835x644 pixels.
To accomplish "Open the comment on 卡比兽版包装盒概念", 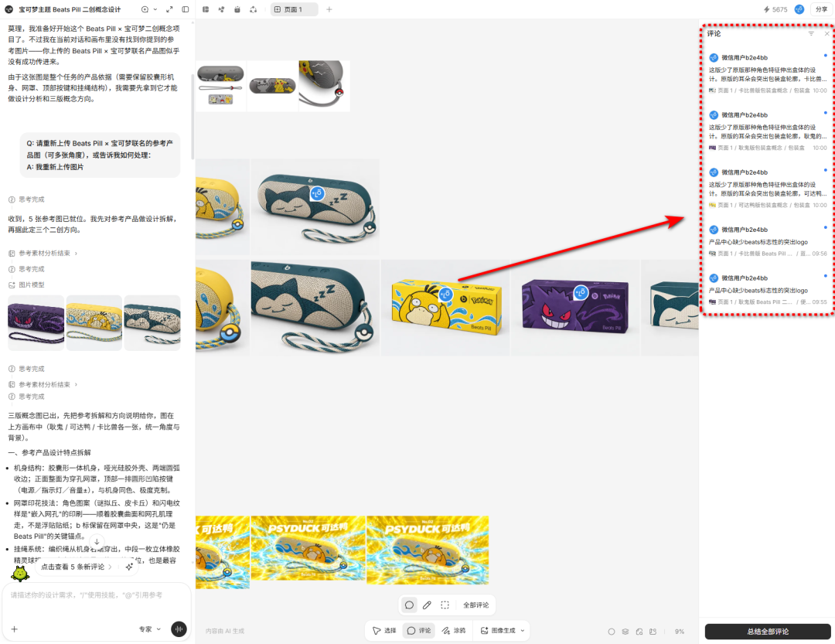I will coord(768,74).
